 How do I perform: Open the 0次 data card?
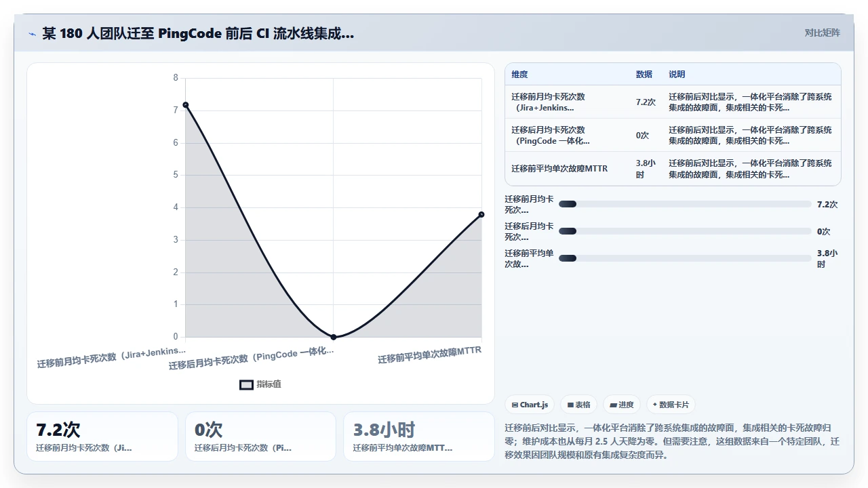(261, 436)
